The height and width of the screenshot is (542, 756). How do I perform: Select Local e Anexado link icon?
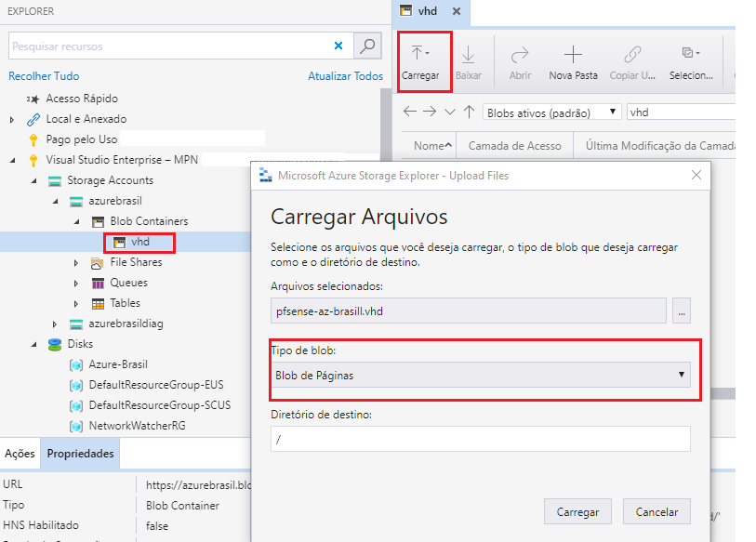[33, 119]
